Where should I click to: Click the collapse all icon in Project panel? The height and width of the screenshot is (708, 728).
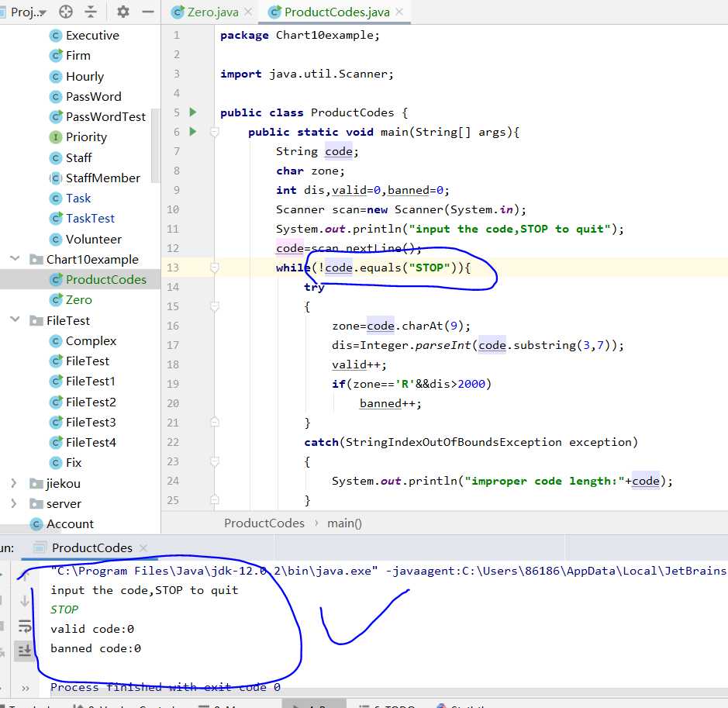[91, 12]
